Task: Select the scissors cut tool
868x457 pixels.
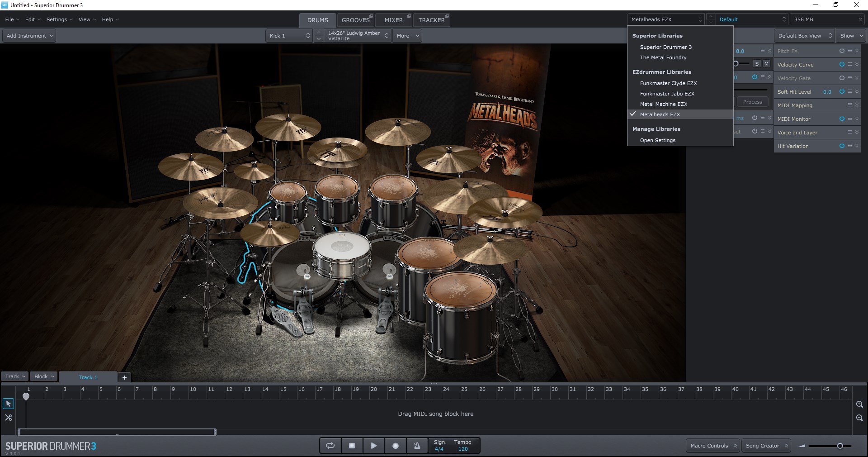Action: pos(8,418)
